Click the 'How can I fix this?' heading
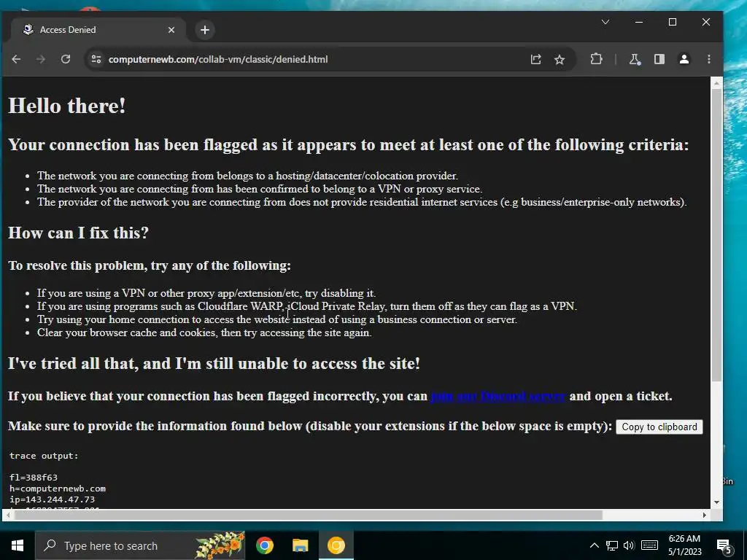The height and width of the screenshot is (560, 747). pos(79,233)
